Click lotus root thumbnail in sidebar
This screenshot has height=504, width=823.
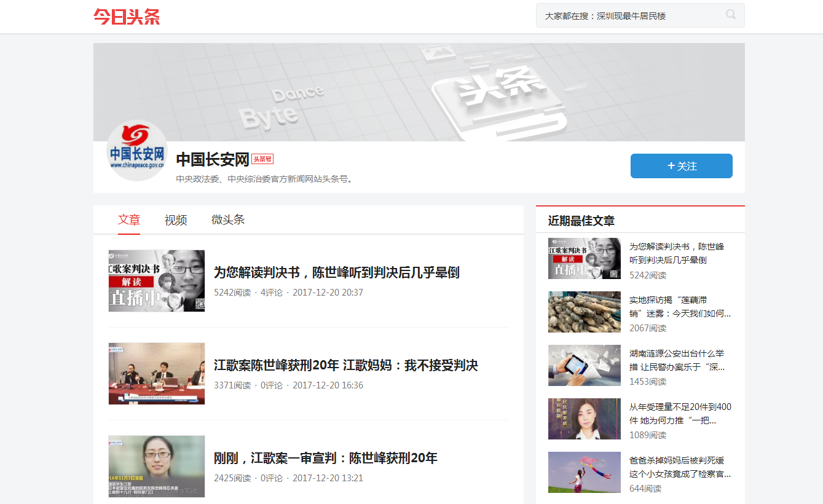(x=585, y=312)
